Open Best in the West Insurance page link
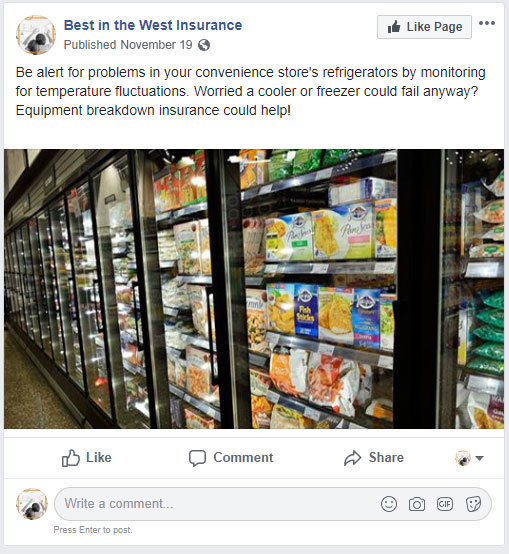 click(x=153, y=25)
